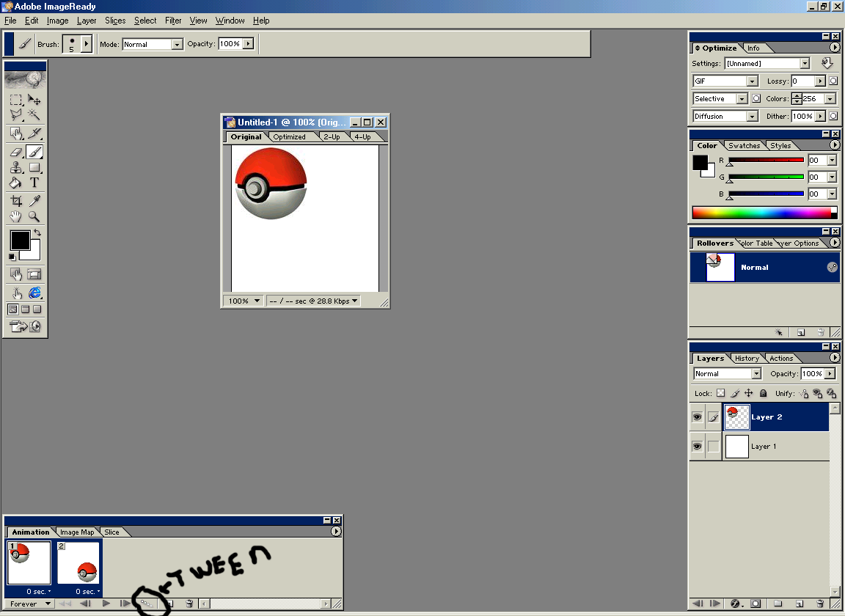Select the Rectangle shape tool
The image size is (845, 616).
34,168
